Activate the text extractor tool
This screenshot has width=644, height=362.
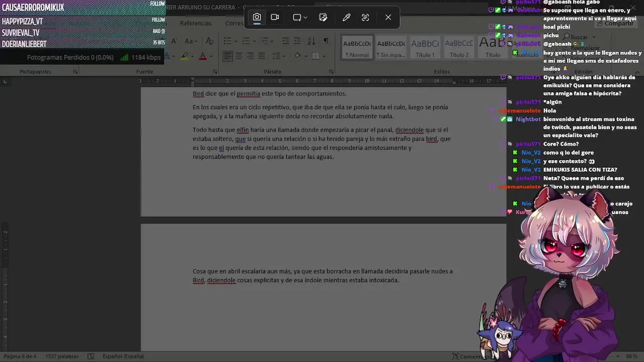click(x=365, y=17)
